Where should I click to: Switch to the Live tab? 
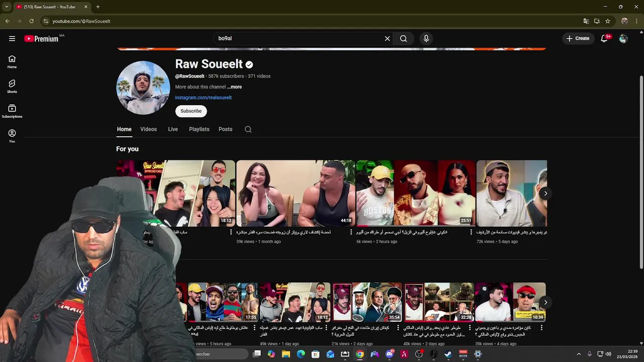point(173,129)
